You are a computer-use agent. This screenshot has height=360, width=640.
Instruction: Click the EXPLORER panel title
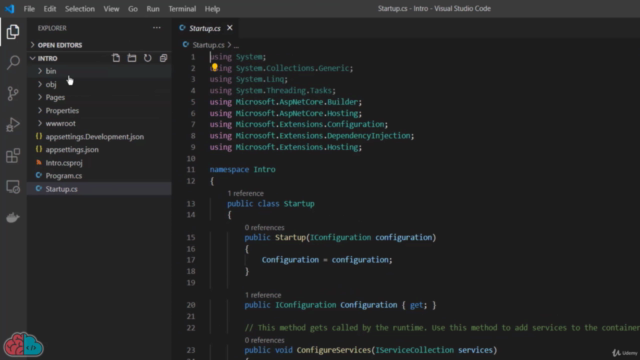52,28
